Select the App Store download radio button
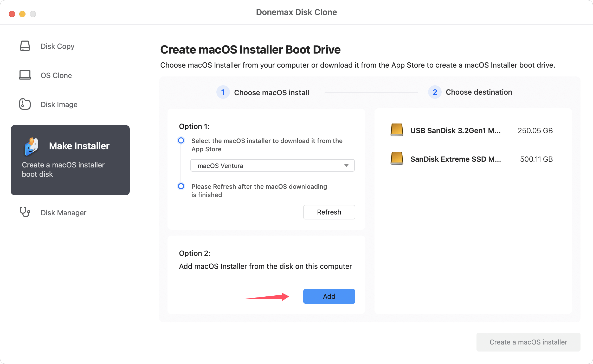593x364 pixels. tap(181, 141)
